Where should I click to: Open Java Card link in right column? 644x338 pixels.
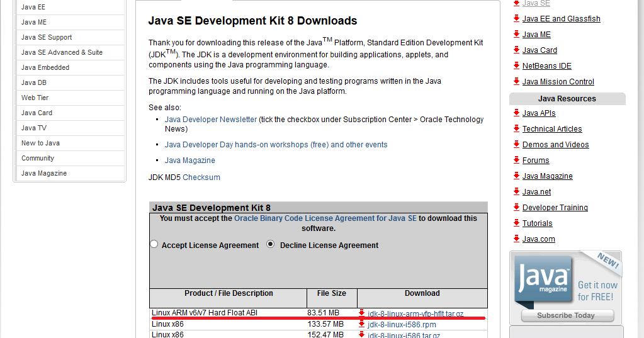click(x=539, y=50)
